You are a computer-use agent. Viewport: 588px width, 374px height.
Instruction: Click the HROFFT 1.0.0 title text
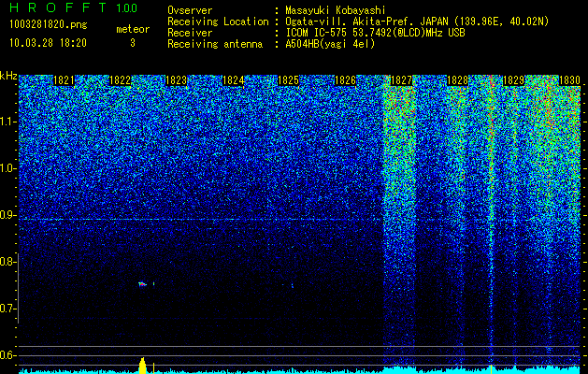coord(74,7)
